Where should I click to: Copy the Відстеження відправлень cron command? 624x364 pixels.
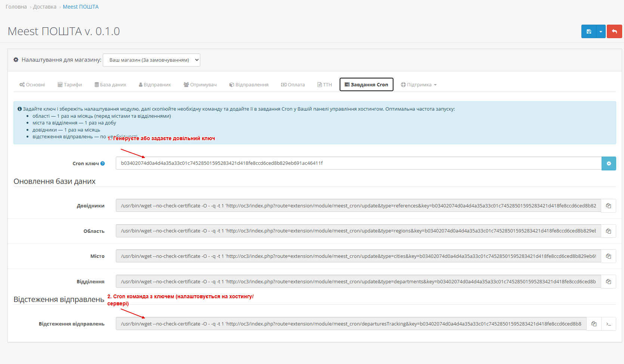[594, 324]
